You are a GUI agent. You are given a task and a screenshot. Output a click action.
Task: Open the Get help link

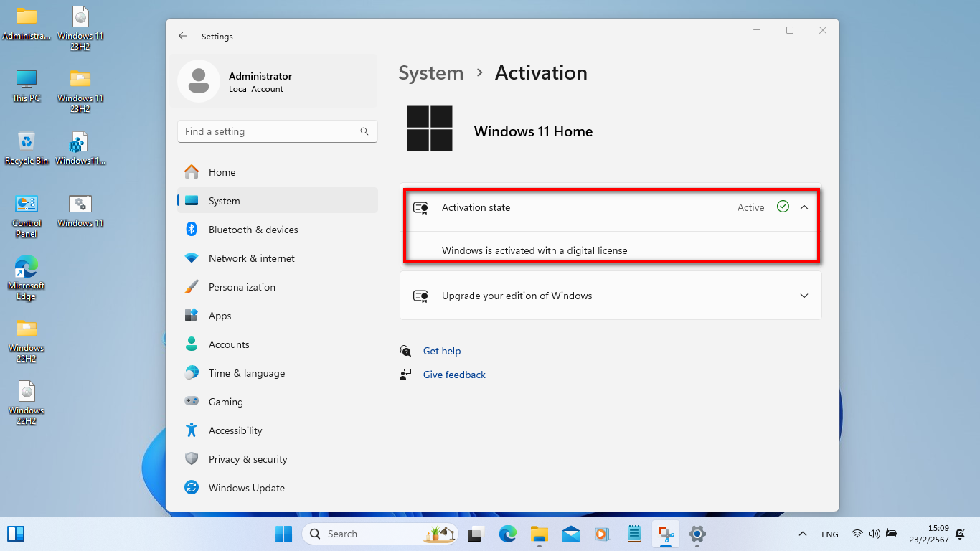tap(442, 351)
